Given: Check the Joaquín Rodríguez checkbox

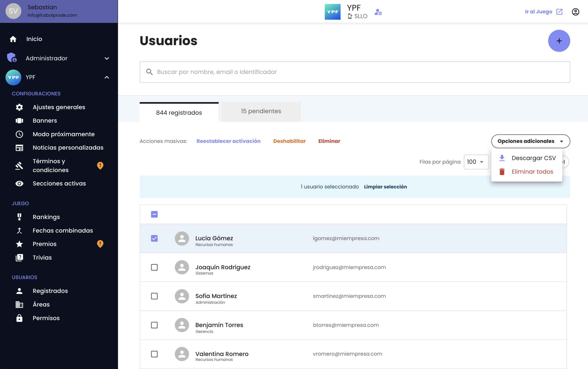Looking at the screenshot, I should pyautogui.click(x=154, y=267).
